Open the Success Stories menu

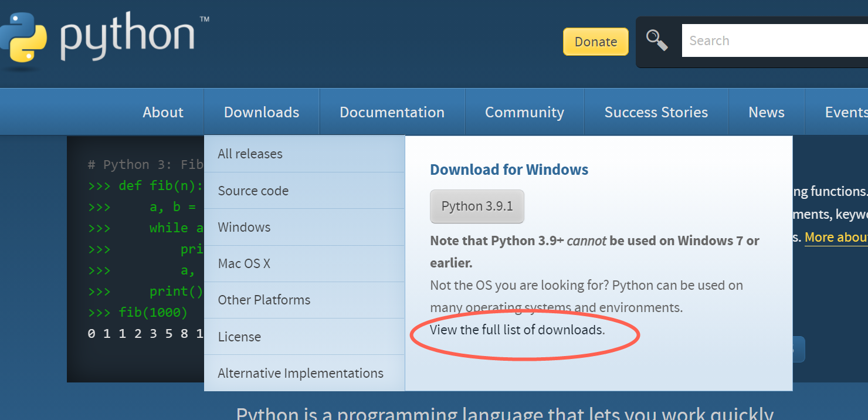coord(656,111)
